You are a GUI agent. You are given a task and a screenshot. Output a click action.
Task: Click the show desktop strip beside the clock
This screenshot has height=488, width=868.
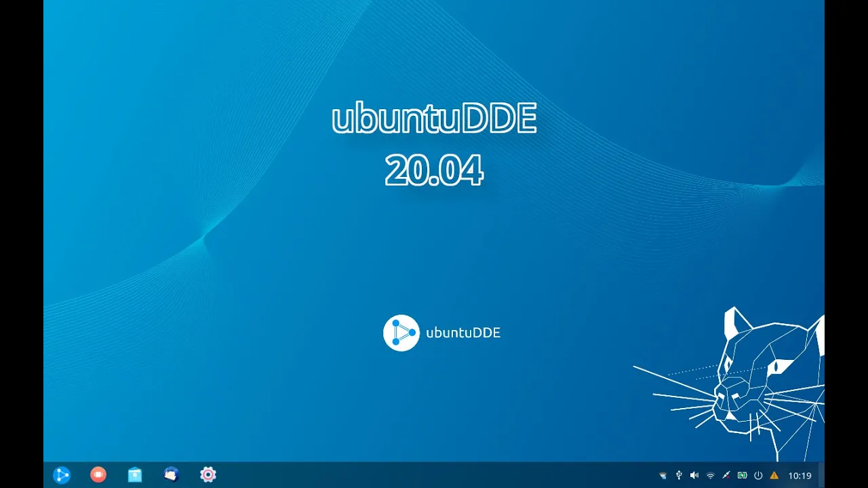click(x=821, y=475)
